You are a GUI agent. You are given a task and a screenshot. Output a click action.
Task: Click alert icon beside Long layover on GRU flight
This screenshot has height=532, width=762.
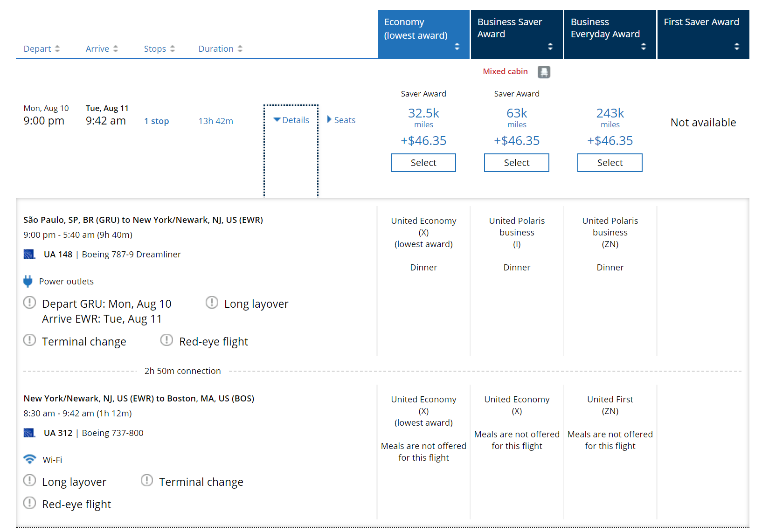pos(212,303)
